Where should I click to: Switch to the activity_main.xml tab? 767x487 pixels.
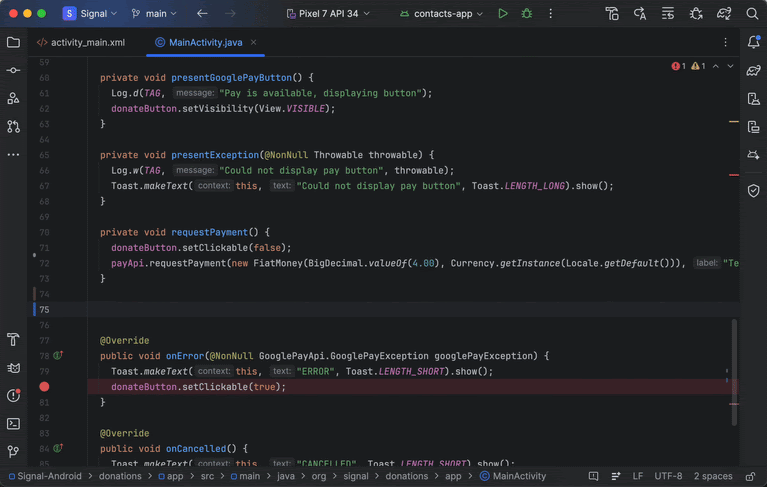pyautogui.click(x=87, y=43)
